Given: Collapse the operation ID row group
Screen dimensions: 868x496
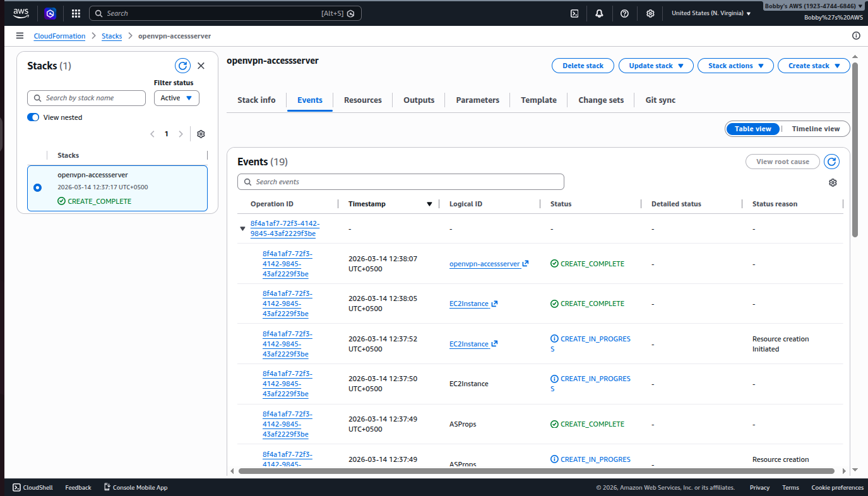Looking at the screenshot, I should pos(242,229).
